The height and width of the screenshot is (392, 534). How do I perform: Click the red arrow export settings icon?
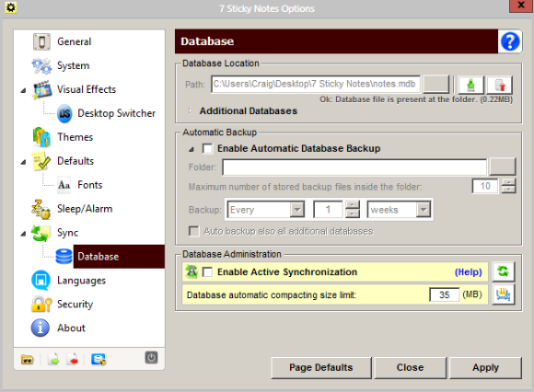pyautogui.click(x=73, y=359)
